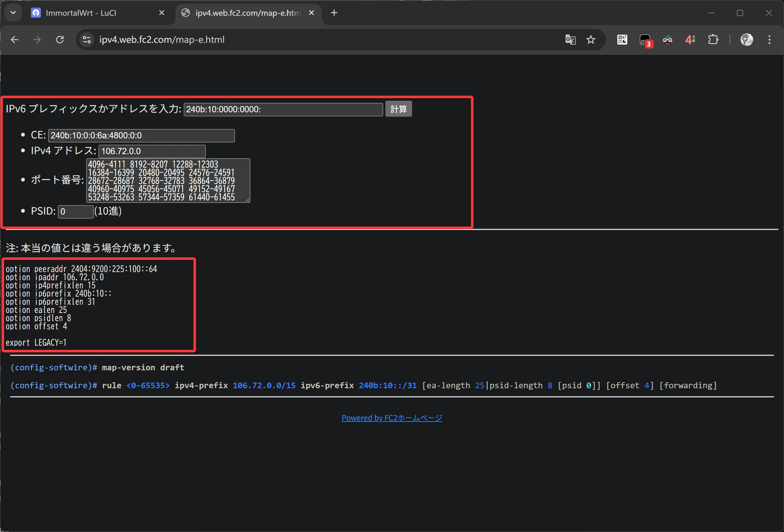Open the Extensions puzzle-piece menu

tap(713, 40)
